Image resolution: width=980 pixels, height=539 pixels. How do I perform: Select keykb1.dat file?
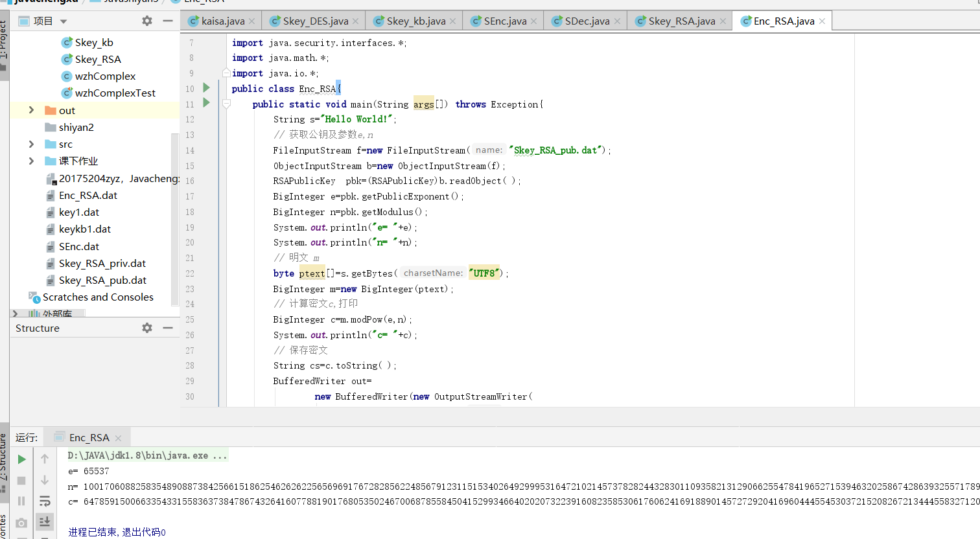tap(85, 229)
